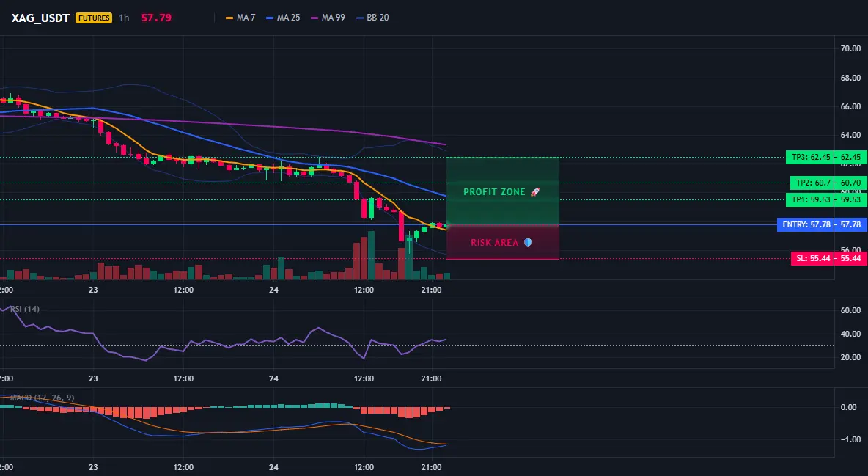Select the 1h timeframe label
This screenshot has width=868, height=476.
pos(124,18)
